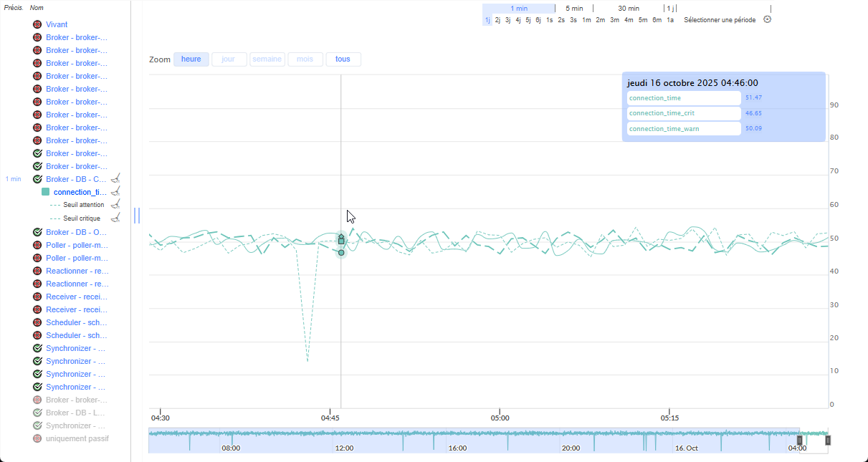This screenshot has width=868, height=462.
Task: Click the broom icon beside Broker - DB - C...
Action: point(115,179)
